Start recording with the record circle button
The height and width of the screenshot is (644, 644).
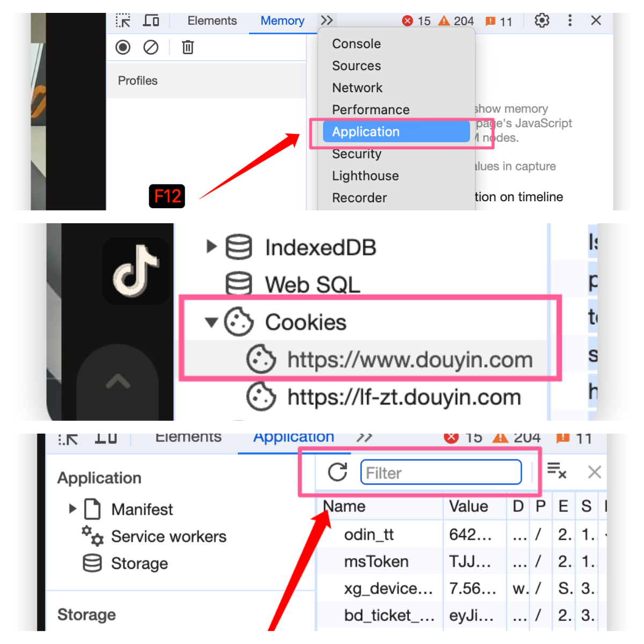pos(123,48)
